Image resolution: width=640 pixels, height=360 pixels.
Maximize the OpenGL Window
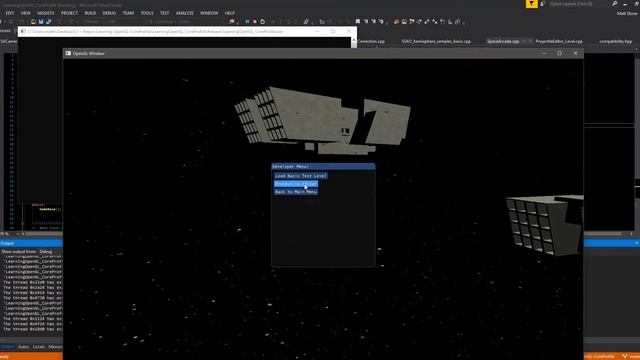coord(560,53)
